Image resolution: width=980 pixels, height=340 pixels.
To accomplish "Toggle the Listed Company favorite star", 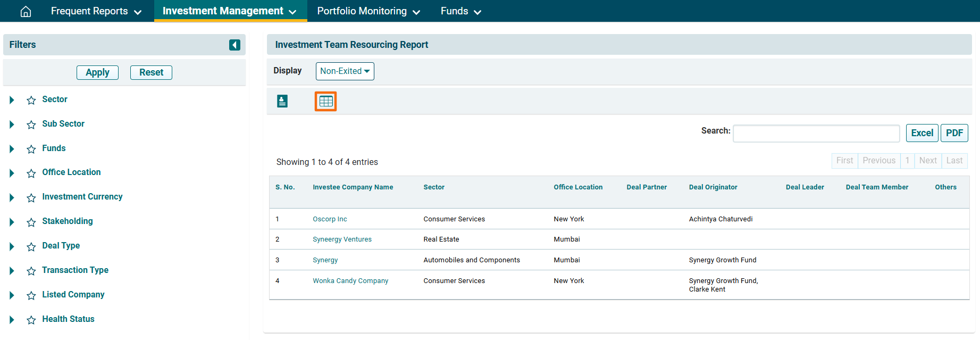I will pos(31,295).
